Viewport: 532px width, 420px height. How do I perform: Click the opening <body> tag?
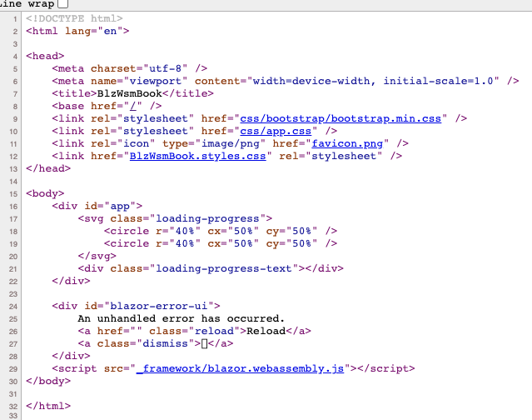pos(45,193)
